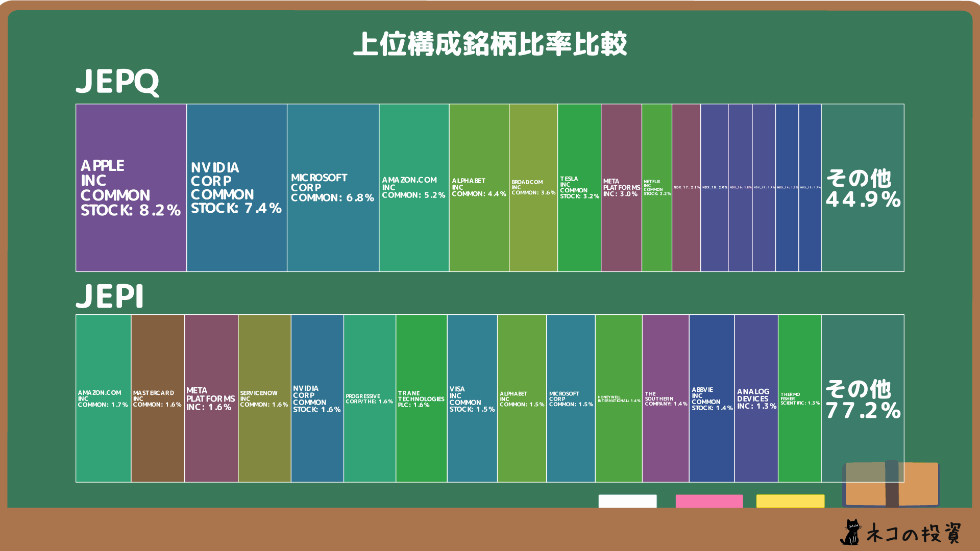Select the JEPI heading label

pyautogui.click(x=110, y=296)
